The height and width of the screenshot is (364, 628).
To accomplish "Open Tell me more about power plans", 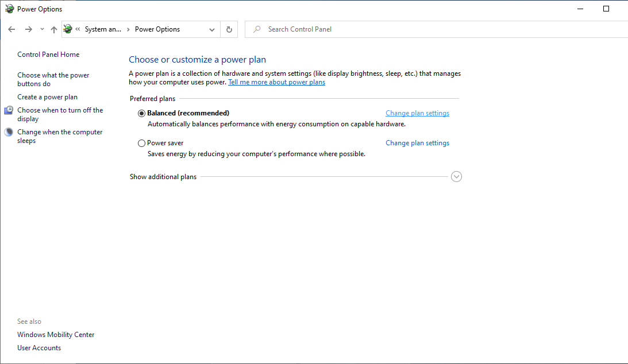I will [277, 82].
